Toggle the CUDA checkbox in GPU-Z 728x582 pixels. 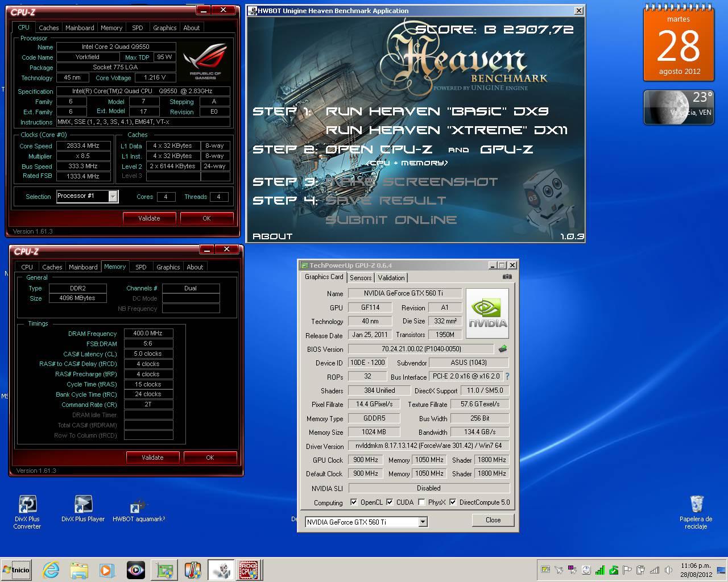coord(390,502)
